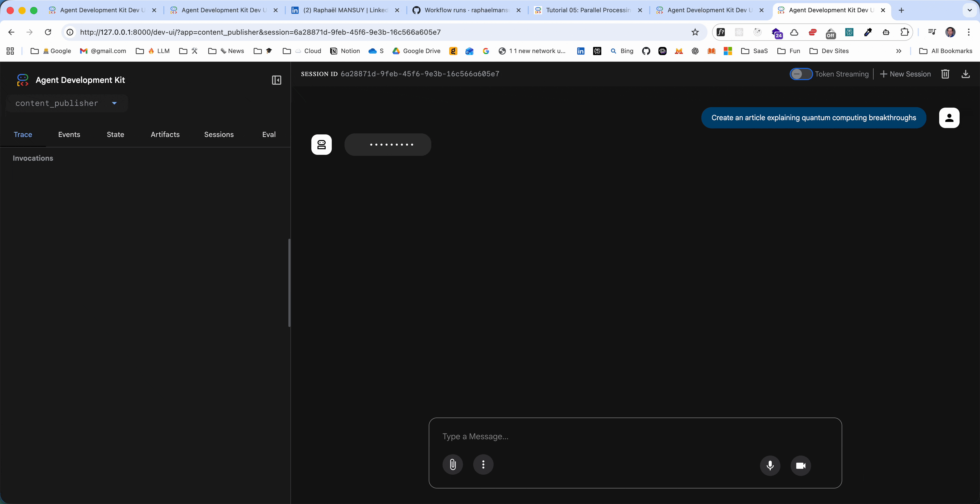Expand the content_publisher app dropdown
This screenshot has width=980, height=504.
coord(114,103)
